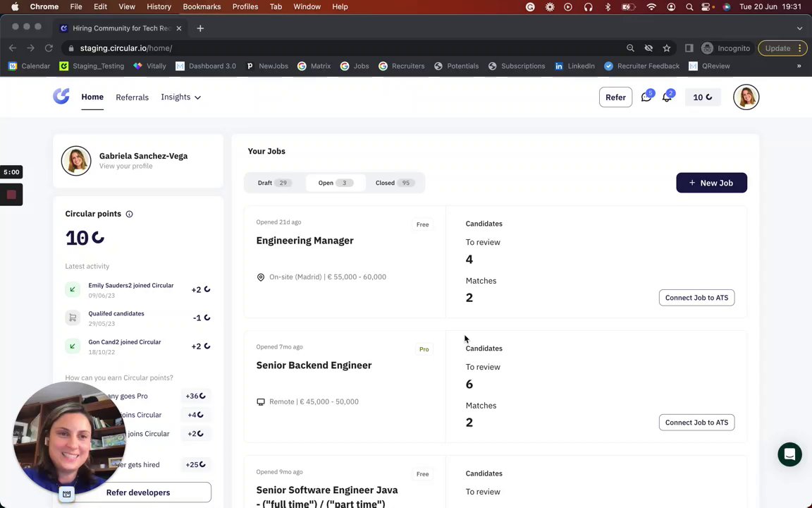The image size is (812, 508).
Task: Open Staging_Testing bookmark
Action: point(92,66)
